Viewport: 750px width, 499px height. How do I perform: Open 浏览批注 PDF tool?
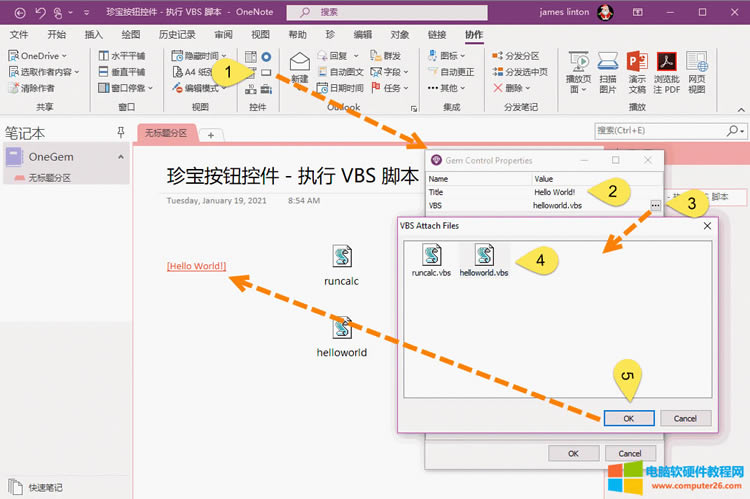[x=666, y=72]
